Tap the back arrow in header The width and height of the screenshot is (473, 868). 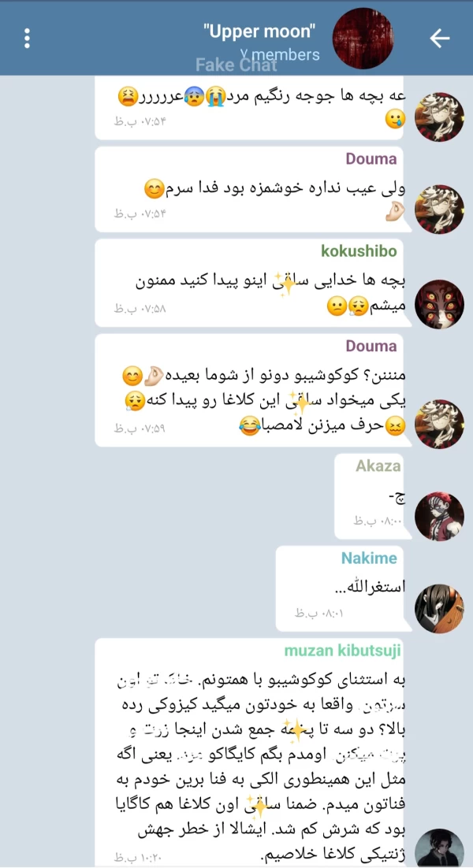pyautogui.click(x=440, y=38)
